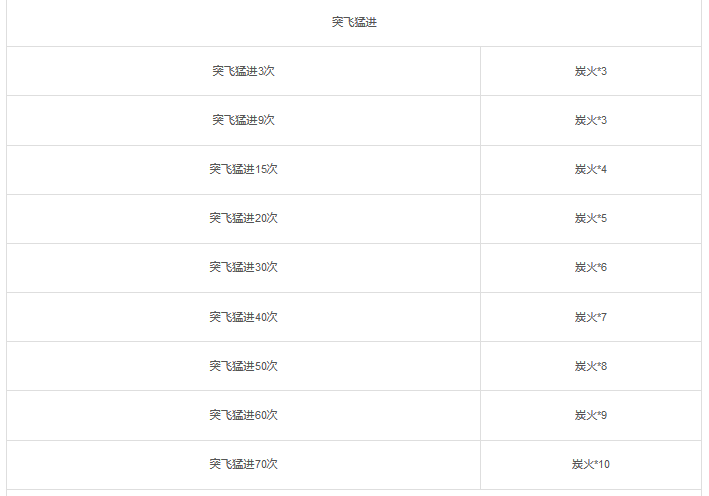Select the 突飞猛进30次 cell
Viewport: 709px width, 496px height.
pyautogui.click(x=243, y=267)
